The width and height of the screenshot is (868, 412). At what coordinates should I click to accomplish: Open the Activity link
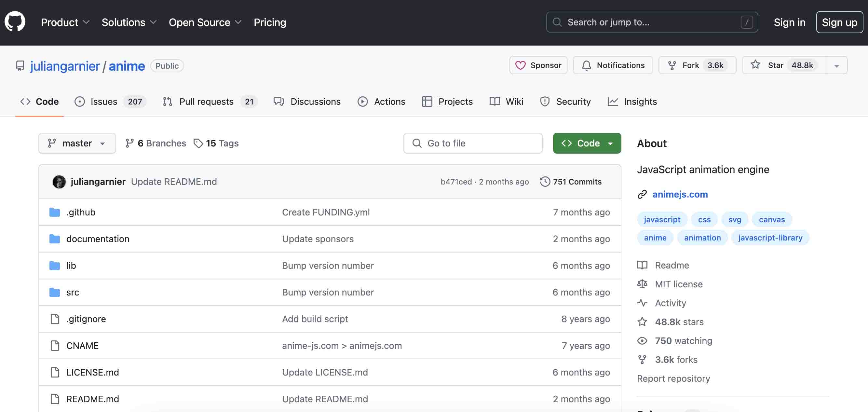point(661,303)
